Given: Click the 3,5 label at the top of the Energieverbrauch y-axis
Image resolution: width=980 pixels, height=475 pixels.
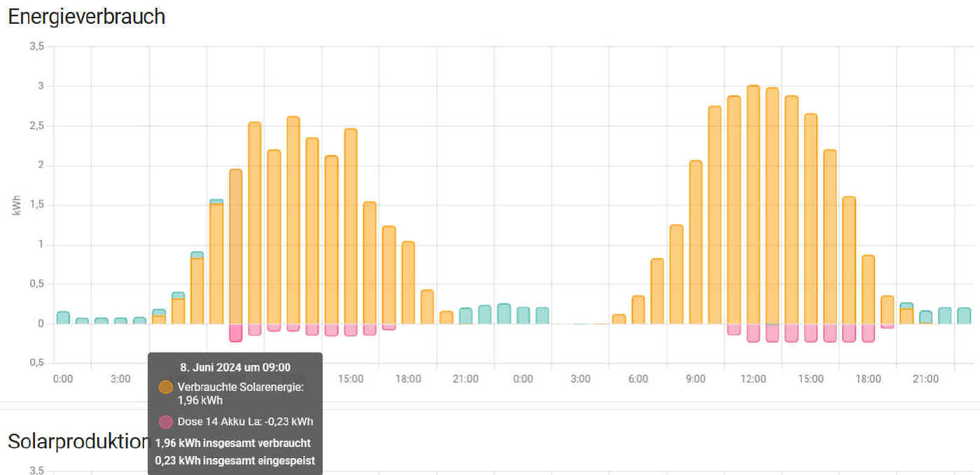Looking at the screenshot, I should tap(37, 46).
